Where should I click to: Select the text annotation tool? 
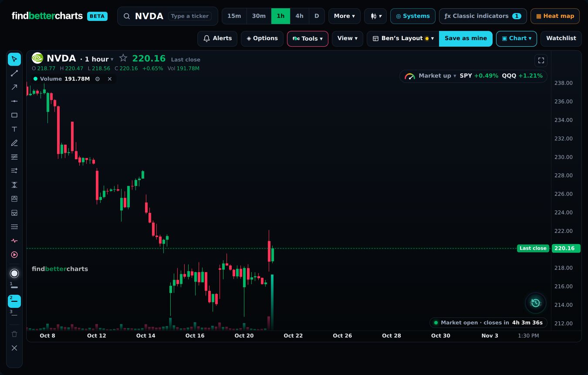coord(14,129)
